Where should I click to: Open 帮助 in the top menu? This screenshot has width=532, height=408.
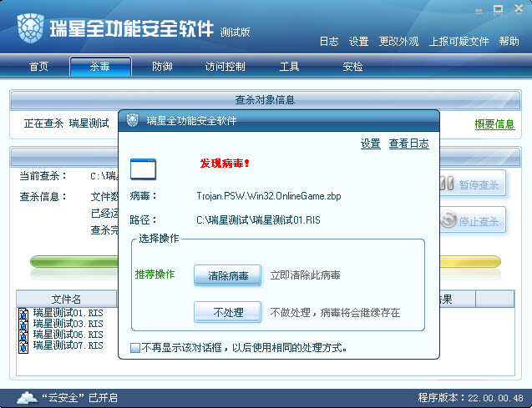509,42
